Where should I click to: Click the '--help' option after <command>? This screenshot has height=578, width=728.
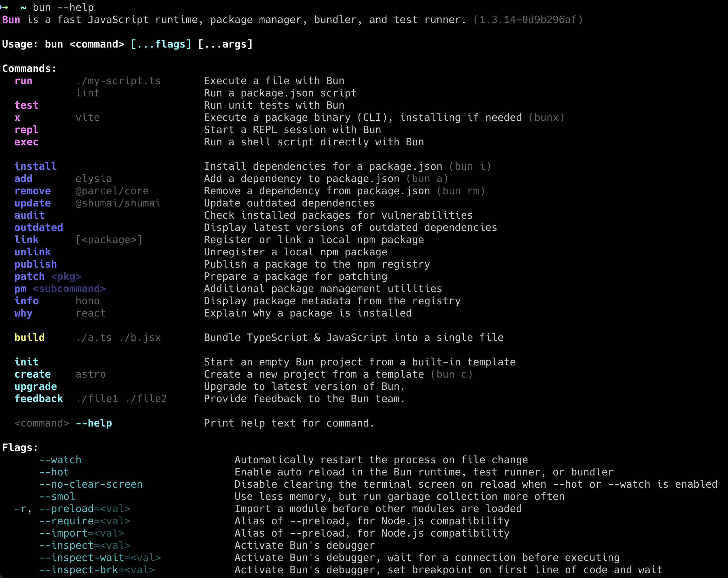pos(94,423)
